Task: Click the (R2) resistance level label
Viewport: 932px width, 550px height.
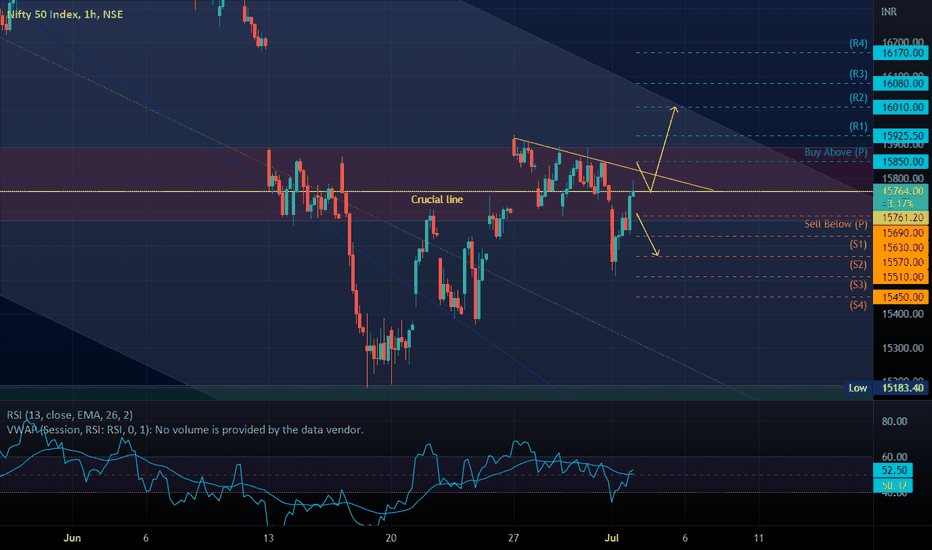Action: point(858,98)
